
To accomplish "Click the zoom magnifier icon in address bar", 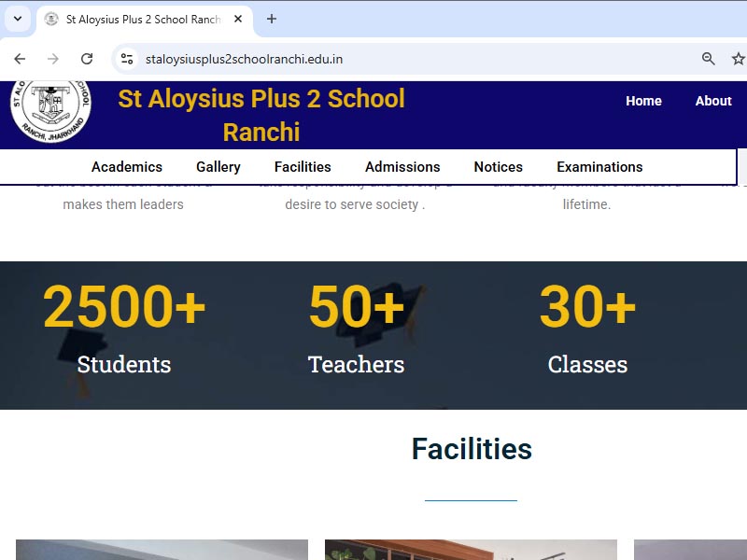I will point(709,59).
